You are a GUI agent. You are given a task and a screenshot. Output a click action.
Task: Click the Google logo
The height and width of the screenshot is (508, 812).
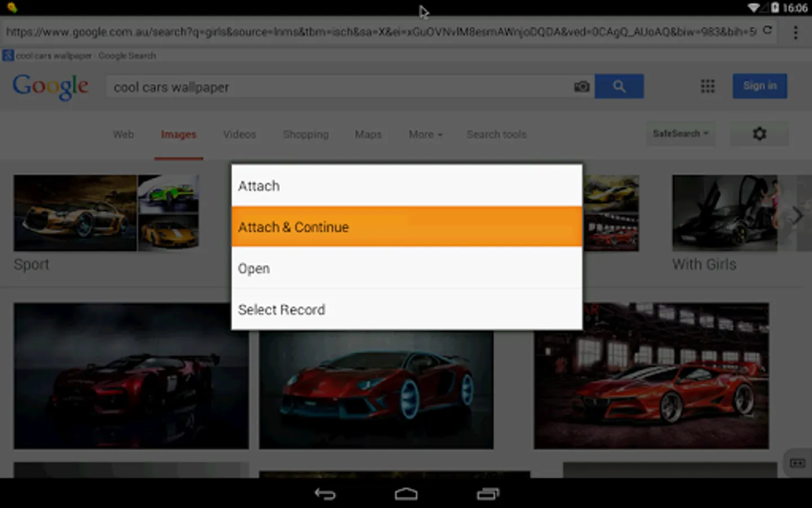click(51, 87)
